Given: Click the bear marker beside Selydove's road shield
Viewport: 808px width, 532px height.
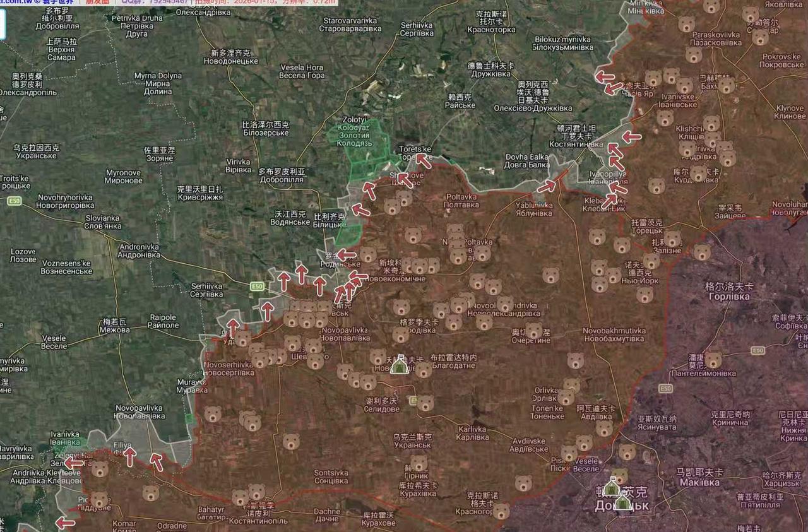Looking at the screenshot, I should (x=426, y=403).
